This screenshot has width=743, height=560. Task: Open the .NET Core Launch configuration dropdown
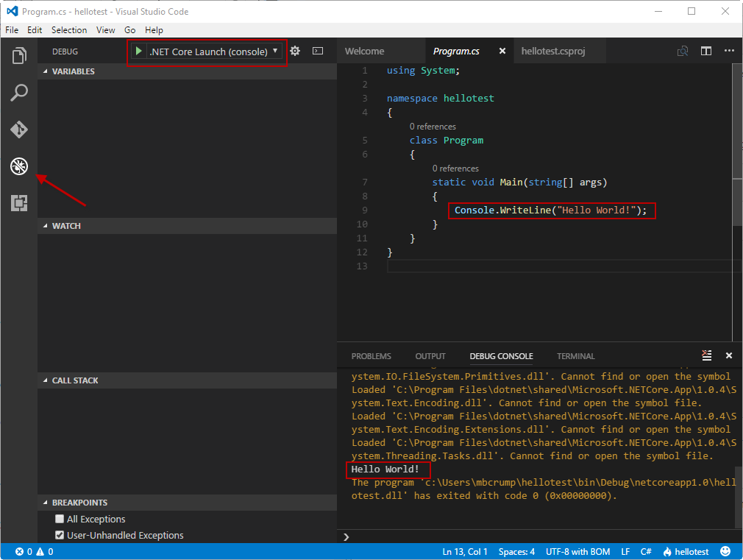click(275, 50)
